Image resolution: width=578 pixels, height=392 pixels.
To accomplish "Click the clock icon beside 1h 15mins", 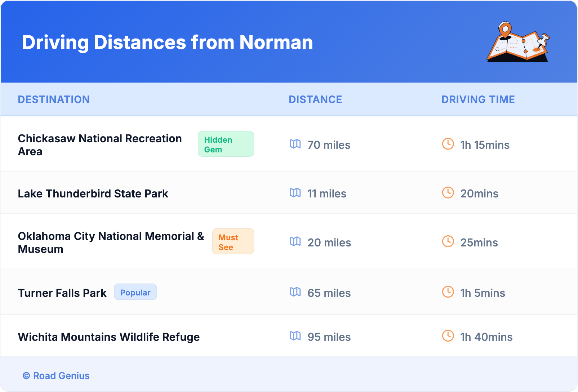I will pyautogui.click(x=448, y=144).
